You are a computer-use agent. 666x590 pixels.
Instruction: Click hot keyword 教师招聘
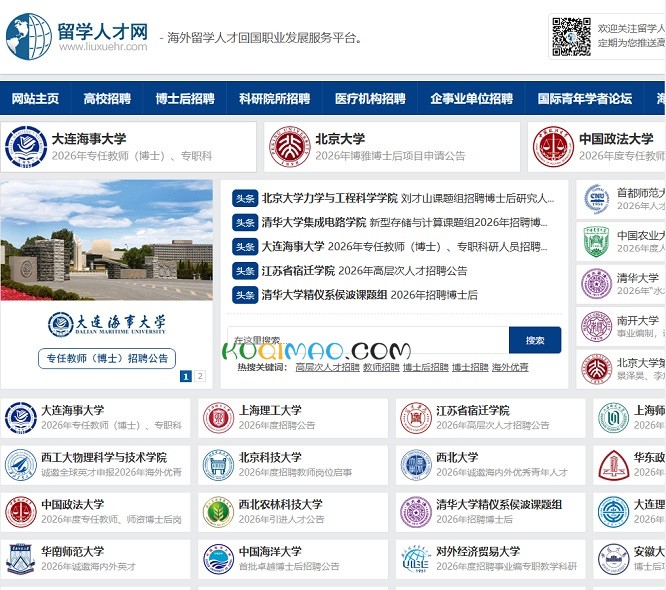(x=381, y=367)
